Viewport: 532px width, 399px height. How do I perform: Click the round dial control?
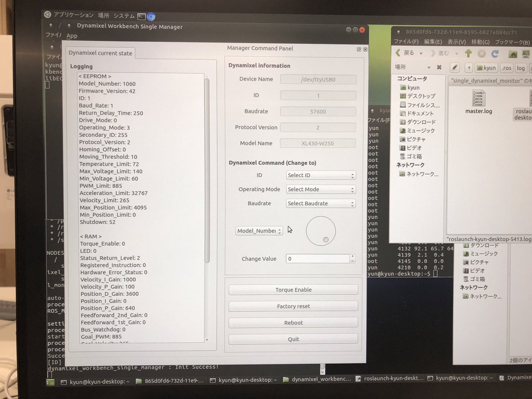321,231
